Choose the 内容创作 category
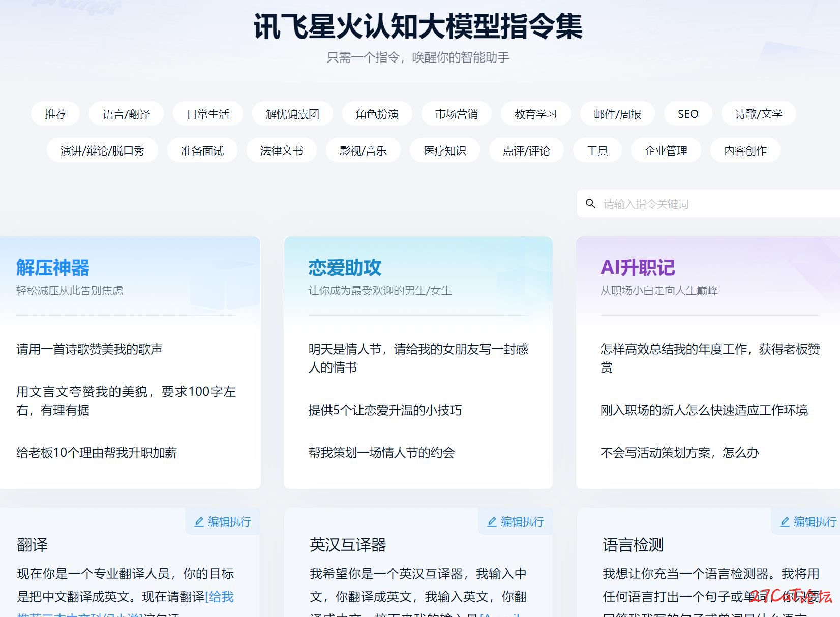Image resolution: width=840 pixels, height=617 pixels. 745,150
